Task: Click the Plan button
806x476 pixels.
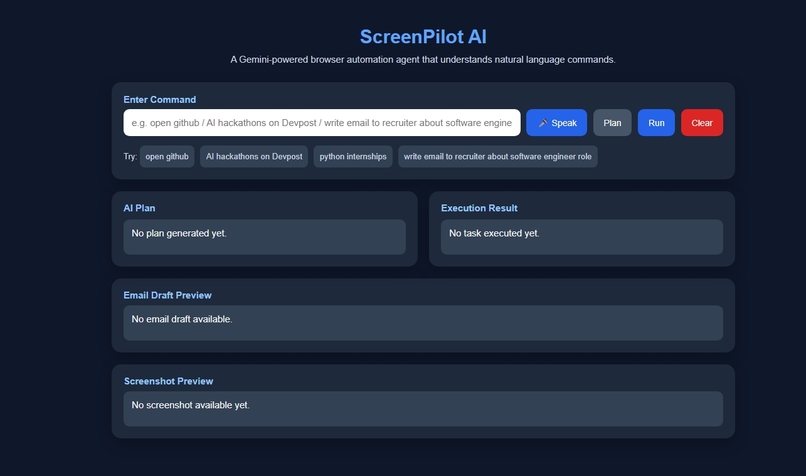Action: (612, 123)
